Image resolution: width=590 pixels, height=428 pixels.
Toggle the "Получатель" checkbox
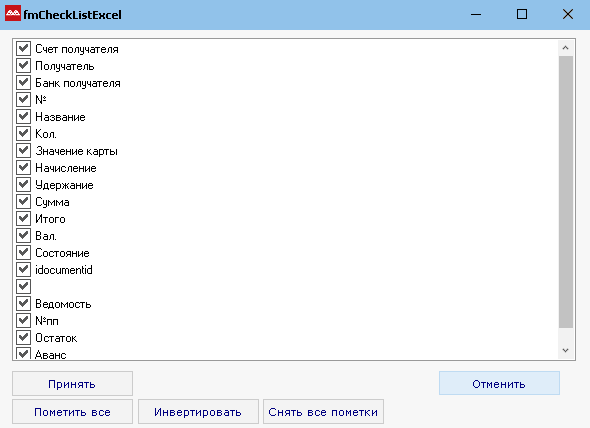23,65
